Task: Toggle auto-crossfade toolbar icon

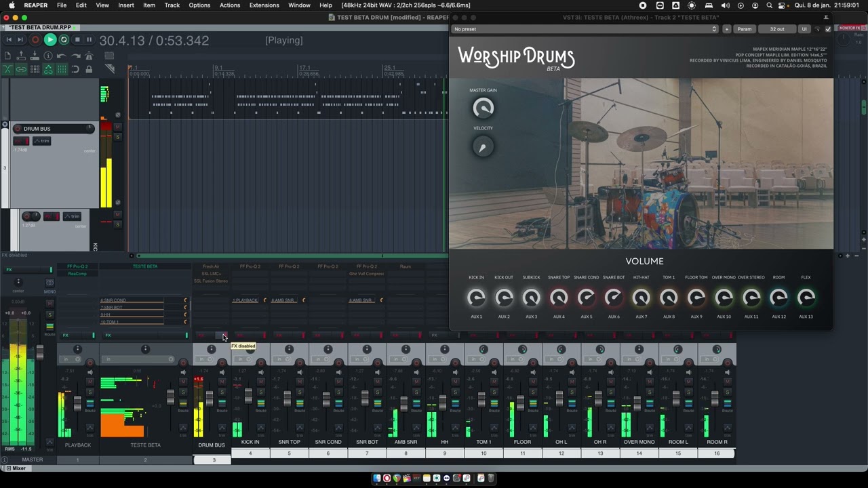Action: click(8, 69)
